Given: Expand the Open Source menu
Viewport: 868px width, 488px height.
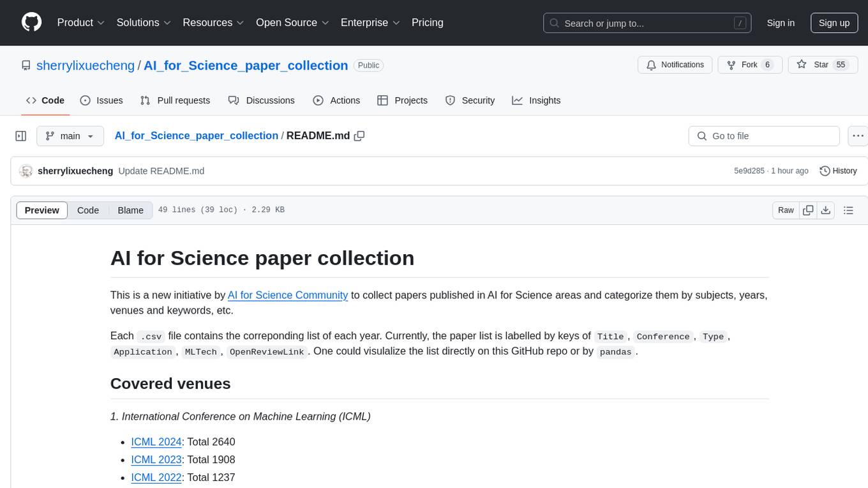Looking at the screenshot, I should click(292, 22).
